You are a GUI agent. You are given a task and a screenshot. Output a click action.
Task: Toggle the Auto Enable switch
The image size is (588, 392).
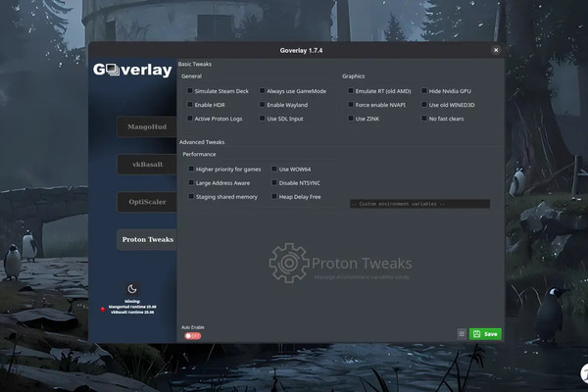tap(193, 336)
